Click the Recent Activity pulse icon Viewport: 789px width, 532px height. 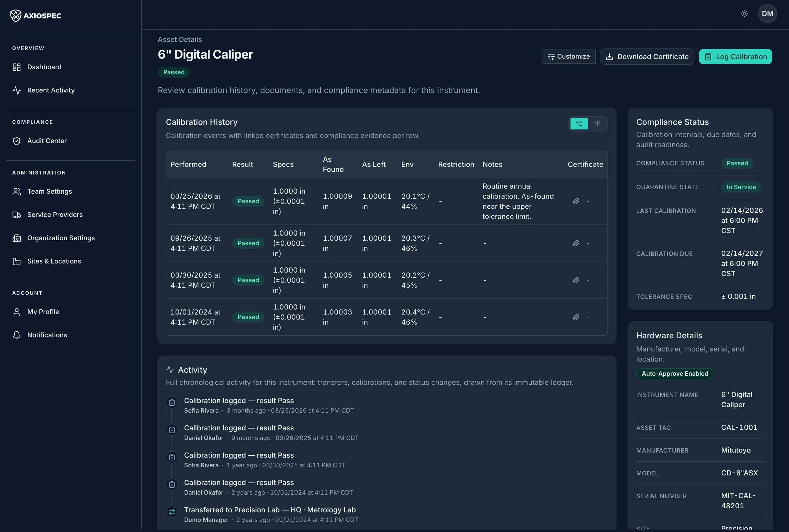(x=17, y=90)
